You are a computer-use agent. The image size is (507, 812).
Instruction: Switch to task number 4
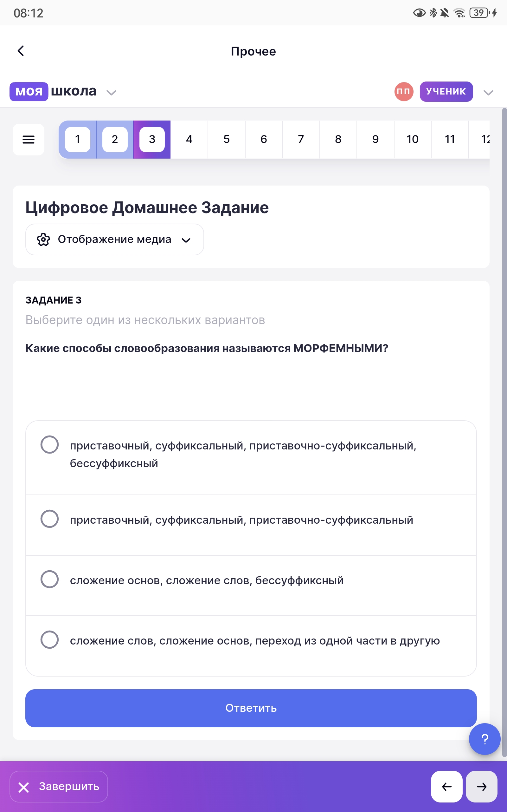pos(189,139)
